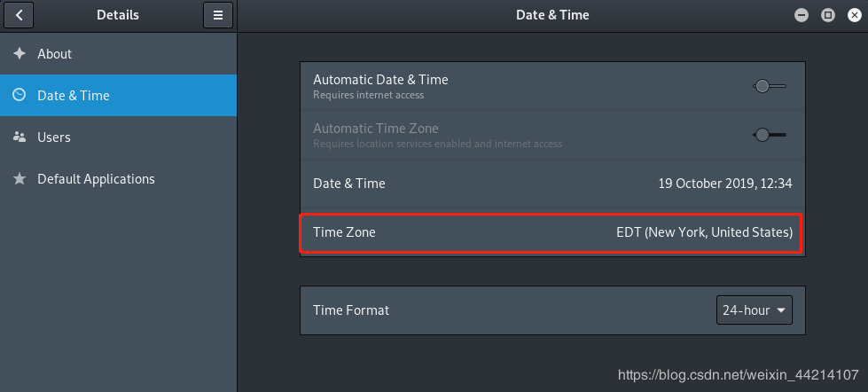
Task: Open Default Applications panel
Action: pos(96,179)
